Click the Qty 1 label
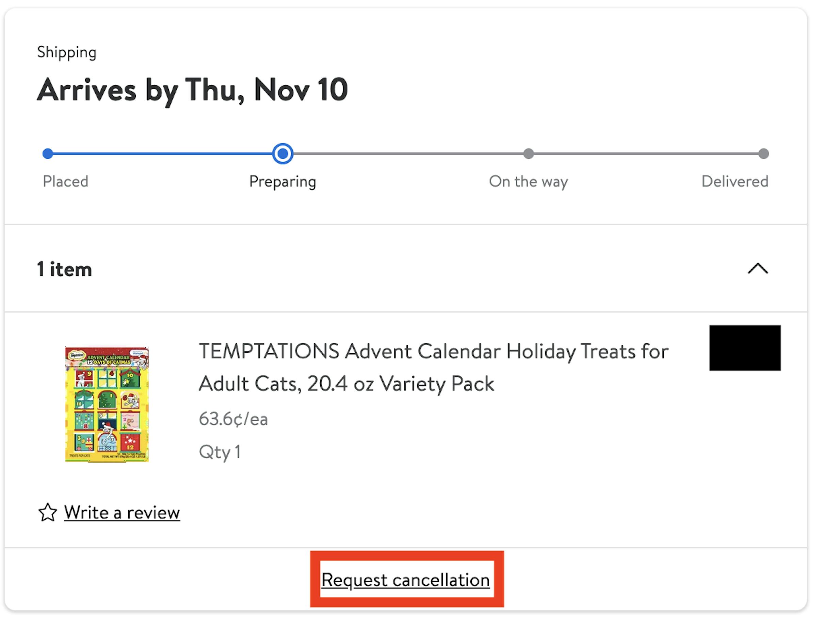The height and width of the screenshot is (644, 823). (x=221, y=451)
